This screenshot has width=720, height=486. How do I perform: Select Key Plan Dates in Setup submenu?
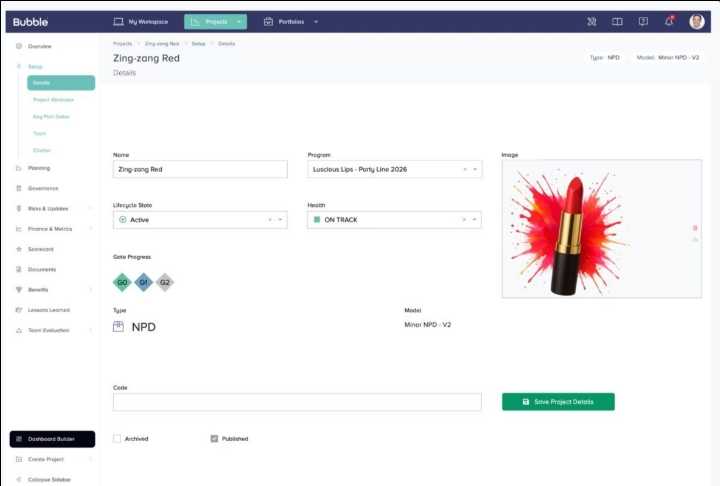click(51, 117)
